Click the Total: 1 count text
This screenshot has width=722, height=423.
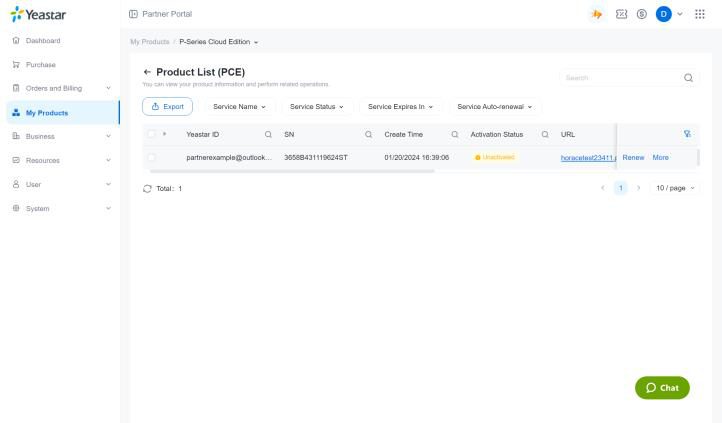point(169,189)
